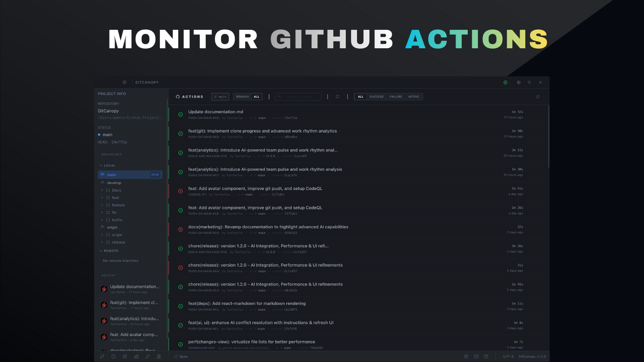644x362 pixels.
Task: Click the 'HEAD: 19eff5a' status text
Action: tap(112, 142)
